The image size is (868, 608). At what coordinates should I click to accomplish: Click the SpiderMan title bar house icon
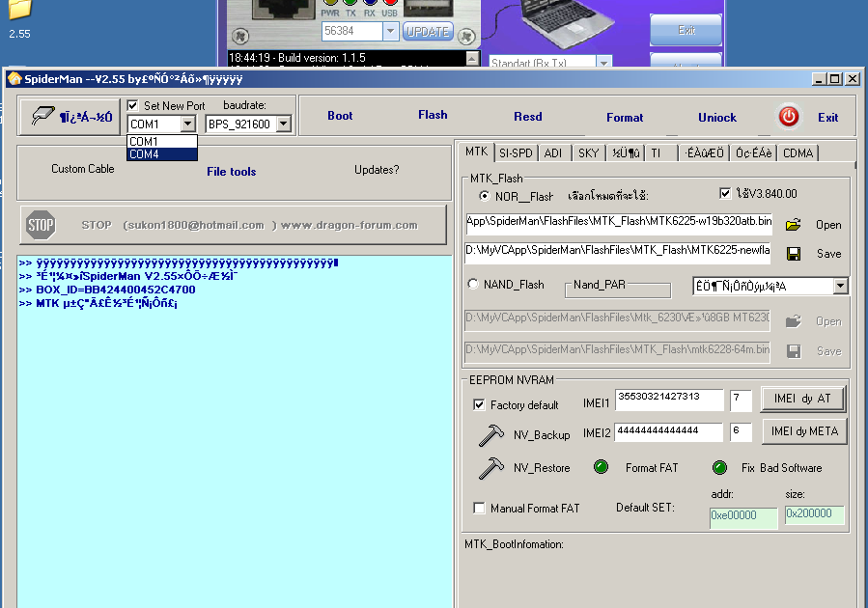pos(14,78)
